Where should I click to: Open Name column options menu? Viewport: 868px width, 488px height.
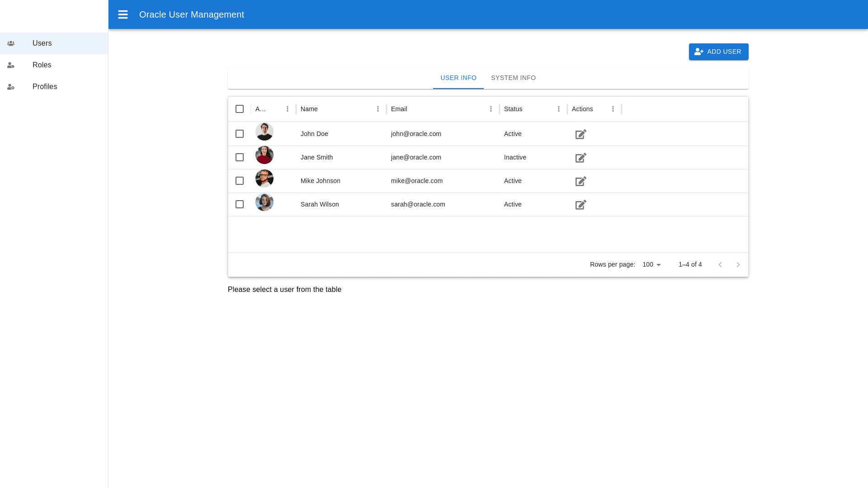(378, 109)
